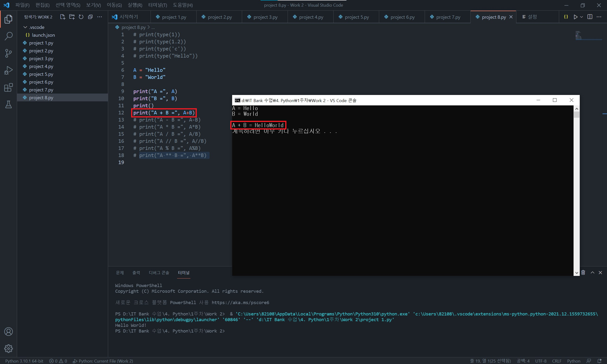Image resolution: width=607 pixels, height=364 pixels.
Task: Click the New Folder explorer icon
Action: 72,17
